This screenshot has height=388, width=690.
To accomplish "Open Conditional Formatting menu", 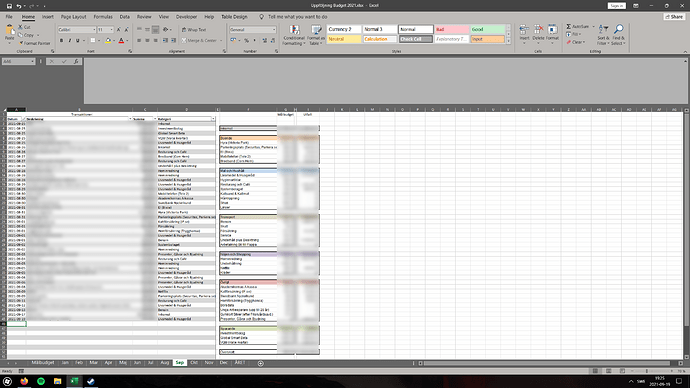I will pyautogui.click(x=294, y=35).
